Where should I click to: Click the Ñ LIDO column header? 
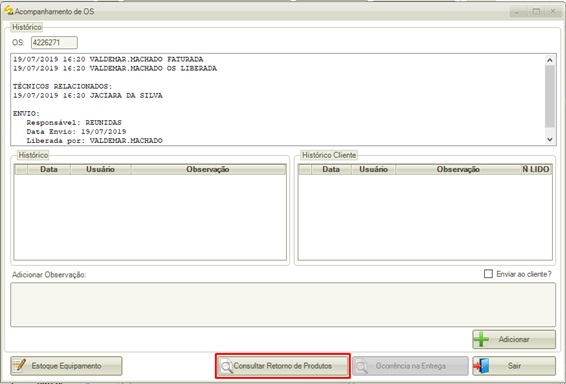point(536,169)
